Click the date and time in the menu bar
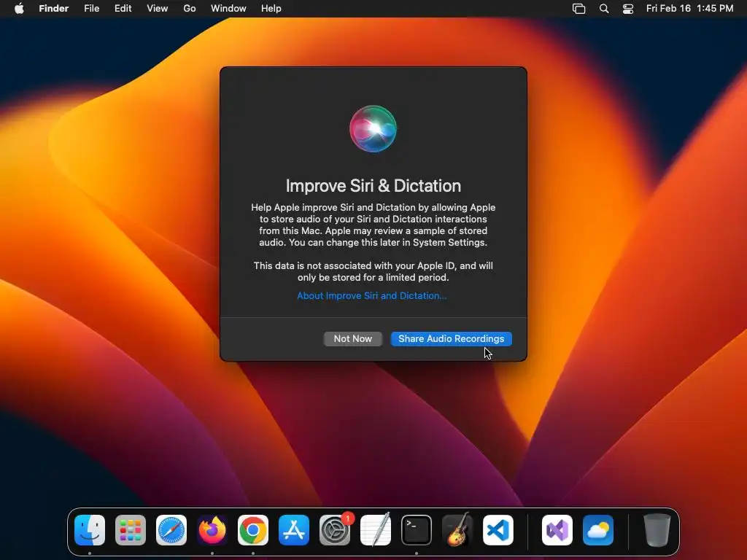Screen dimensions: 747x560 (689, 9)
